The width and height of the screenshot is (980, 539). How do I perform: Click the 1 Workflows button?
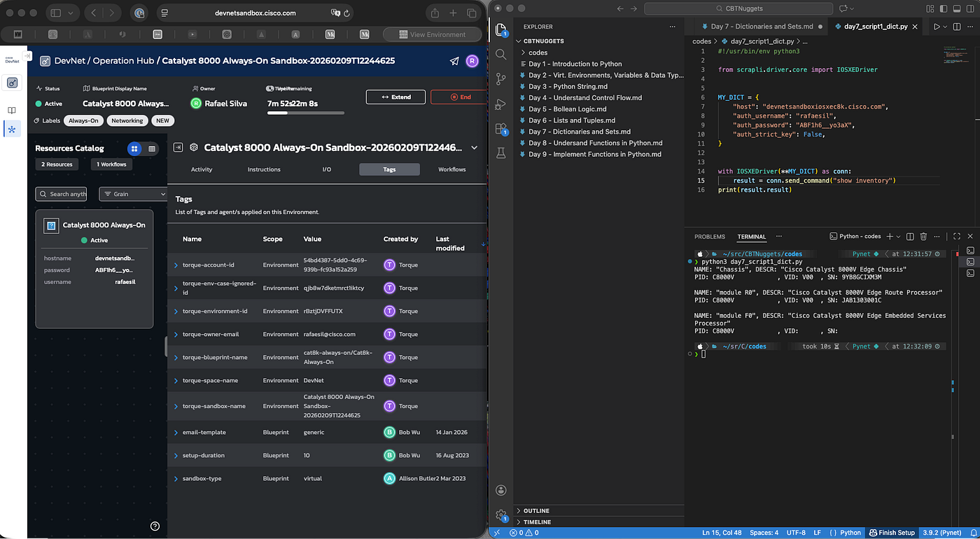[111, 164]
